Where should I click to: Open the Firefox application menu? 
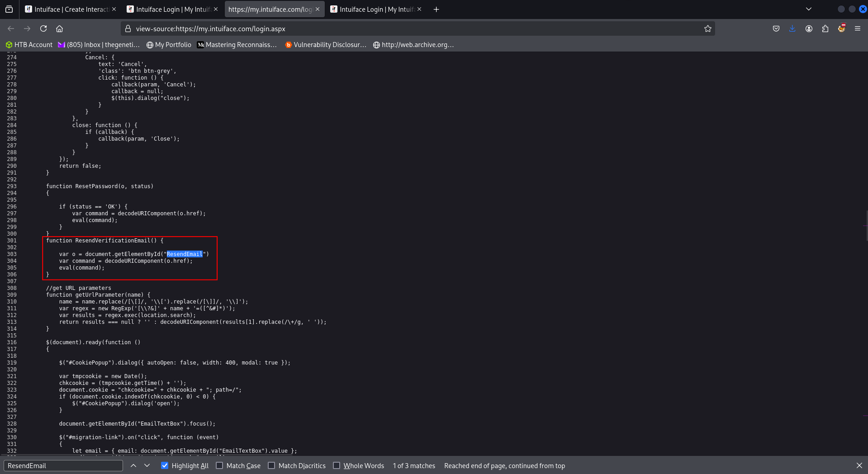[x=857, y=28]
